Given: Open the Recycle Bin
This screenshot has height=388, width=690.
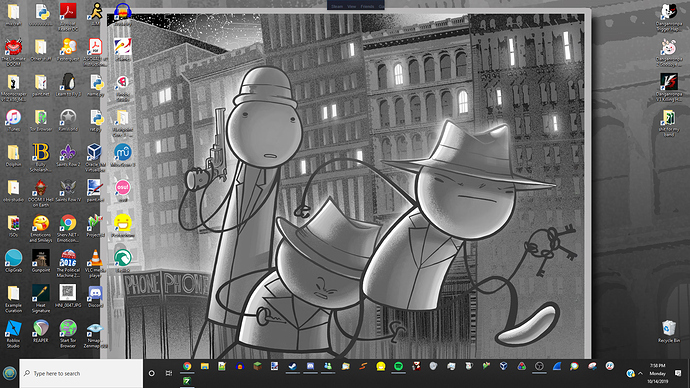Looking at the screenshot, I should coord(668,331).
